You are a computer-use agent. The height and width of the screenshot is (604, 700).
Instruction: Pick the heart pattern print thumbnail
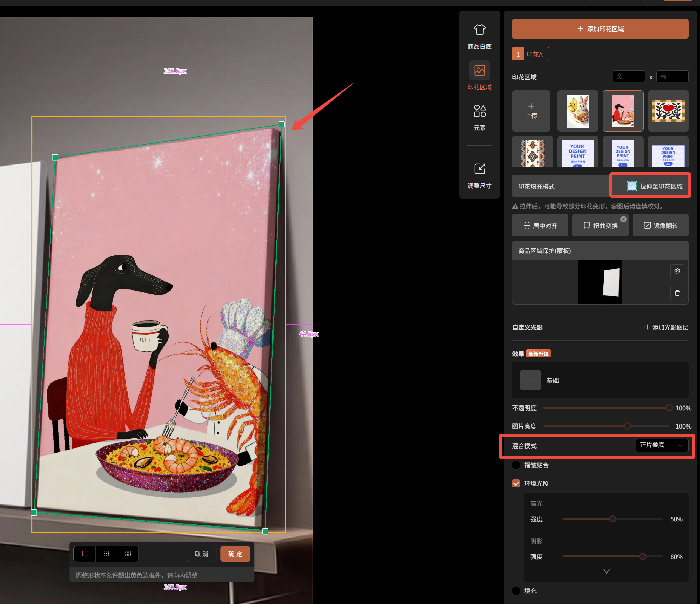pos(668,111)
